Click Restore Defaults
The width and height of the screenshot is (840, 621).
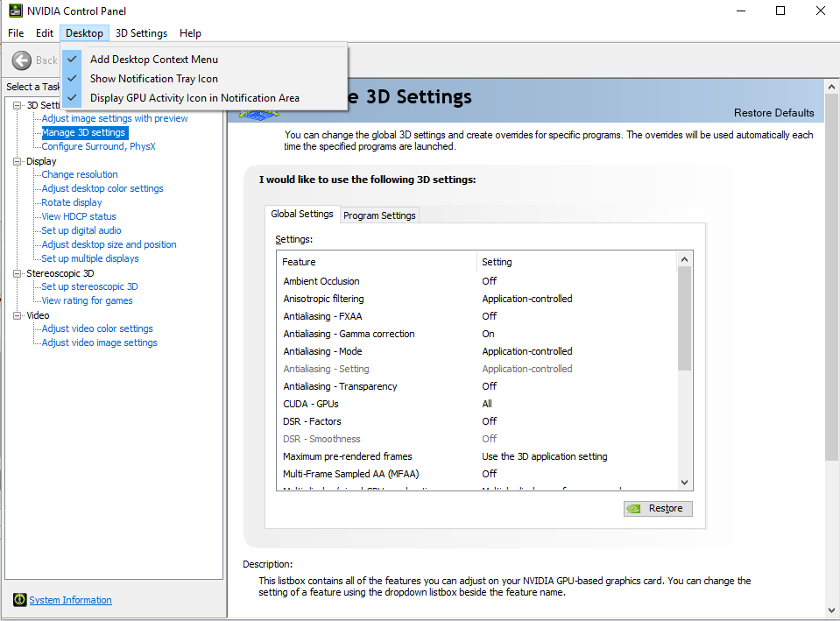774,112
